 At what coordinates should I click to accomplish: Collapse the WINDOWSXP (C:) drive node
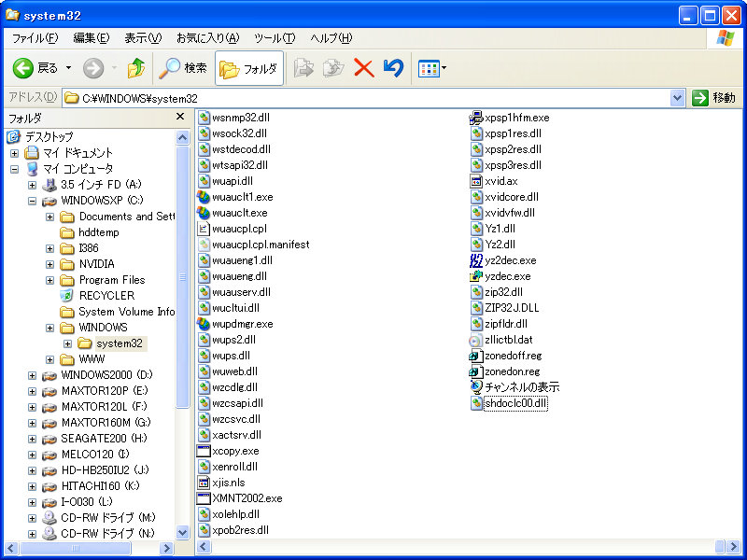click(32, 201)
